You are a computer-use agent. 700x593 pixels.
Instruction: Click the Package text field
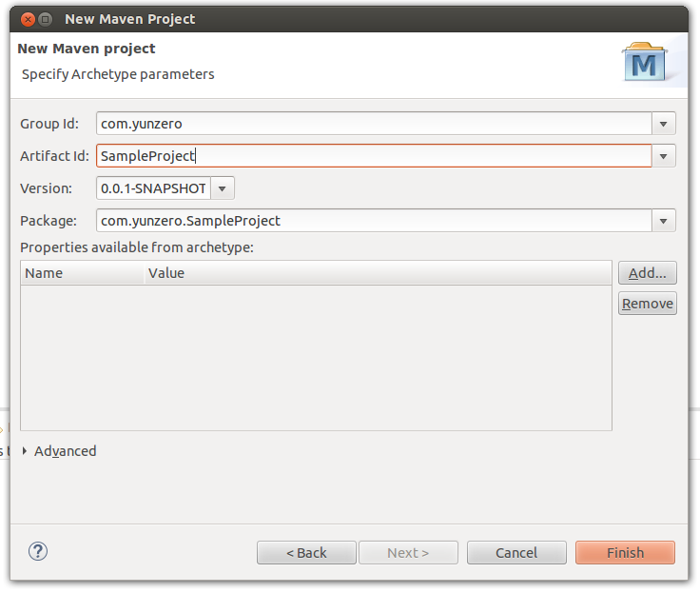373,221
